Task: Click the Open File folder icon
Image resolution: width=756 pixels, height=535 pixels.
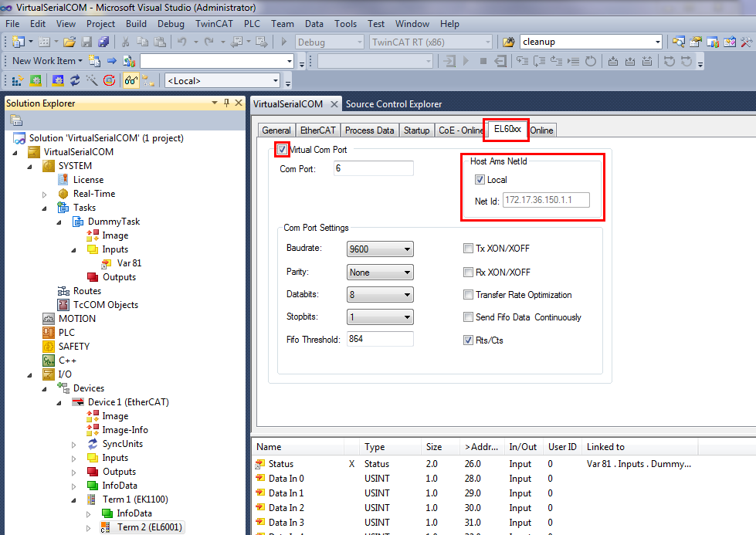Action: [x=69, y=42]
